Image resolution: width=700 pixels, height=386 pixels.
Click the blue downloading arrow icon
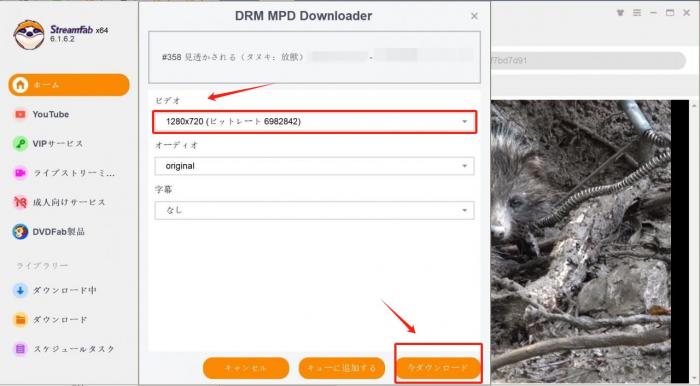[20, 291]
